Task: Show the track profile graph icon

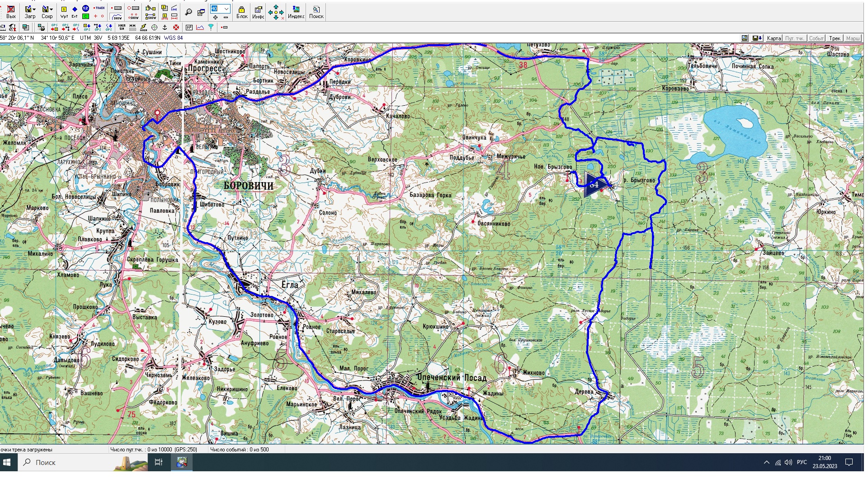Action: (200, 28)
